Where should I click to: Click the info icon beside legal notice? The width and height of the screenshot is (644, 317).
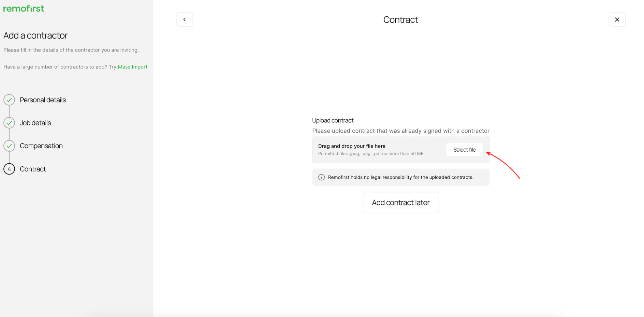point(321,177)
